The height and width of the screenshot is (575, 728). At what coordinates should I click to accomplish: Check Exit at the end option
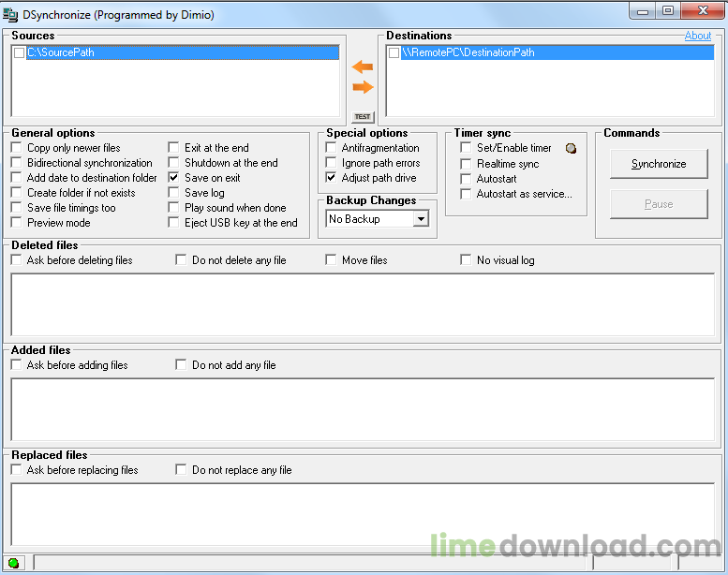(173, 148)
